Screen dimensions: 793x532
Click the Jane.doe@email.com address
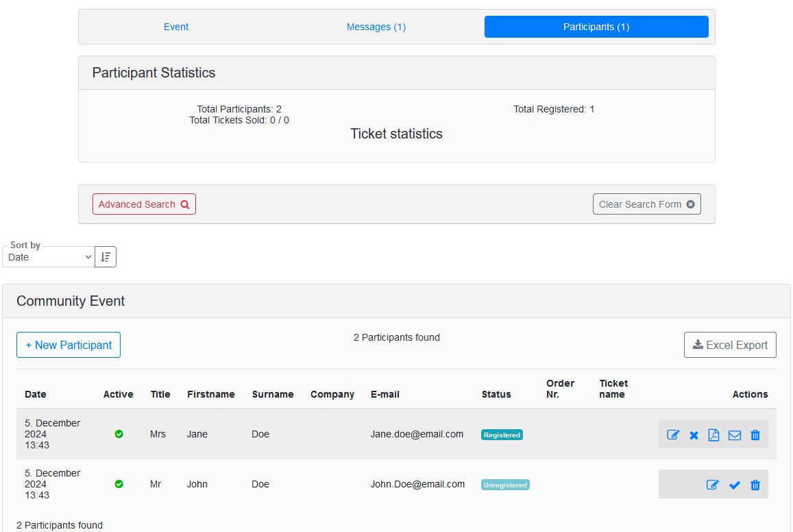(417, 434)
